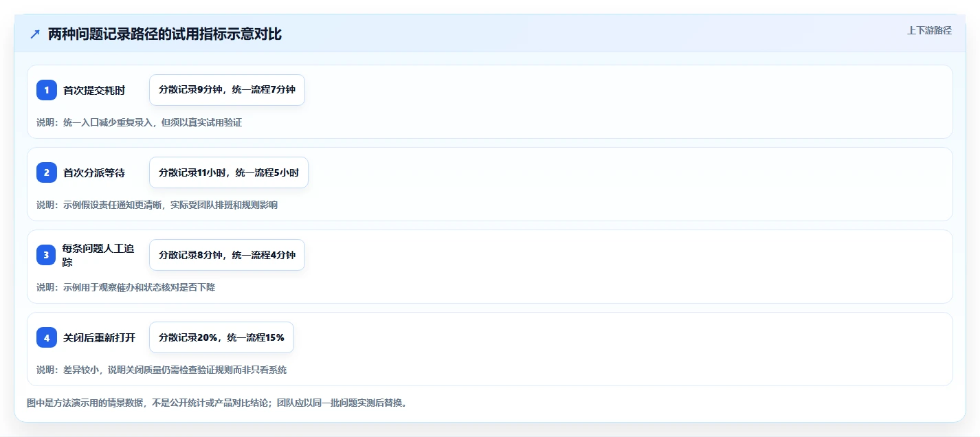This screenshot has height=437, width=980.
Task: Click the 分散记录8分钟，统一流程4分钟 value box
Action: 227,255
